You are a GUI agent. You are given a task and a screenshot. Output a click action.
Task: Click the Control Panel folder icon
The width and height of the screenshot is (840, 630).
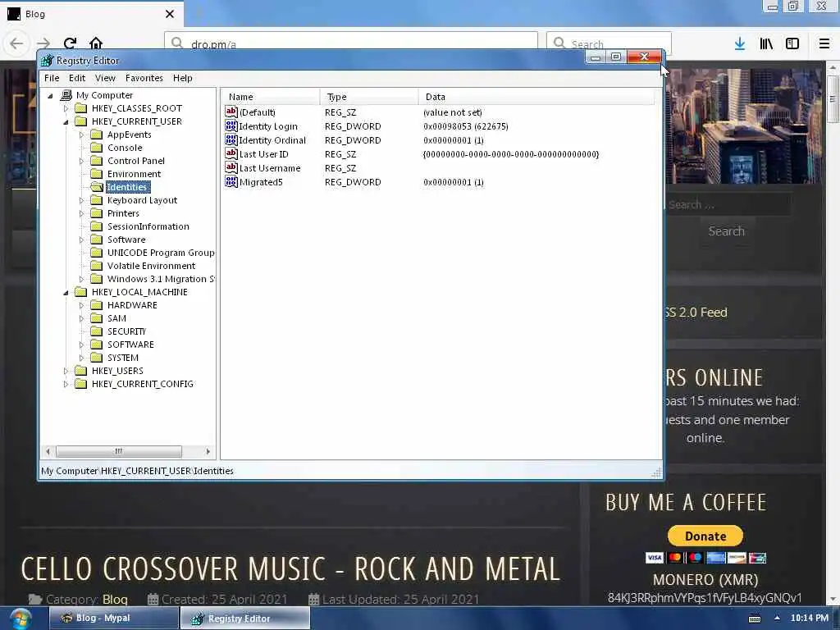[x=97, y=161]
